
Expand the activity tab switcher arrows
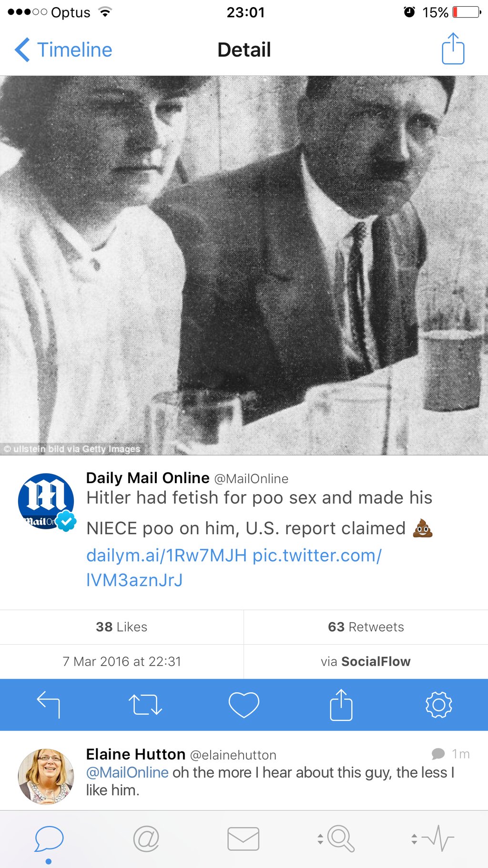(x=414, y=839)
